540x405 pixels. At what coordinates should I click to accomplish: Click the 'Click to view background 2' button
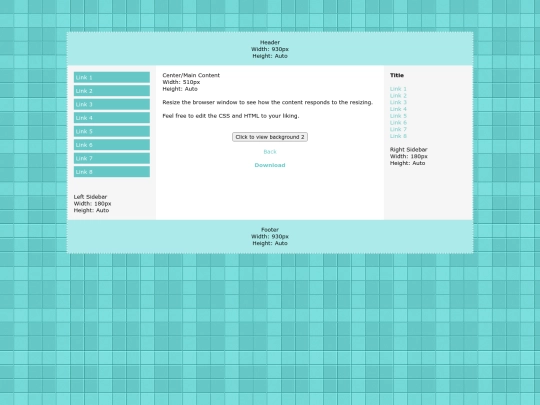[x=270, y=137]
